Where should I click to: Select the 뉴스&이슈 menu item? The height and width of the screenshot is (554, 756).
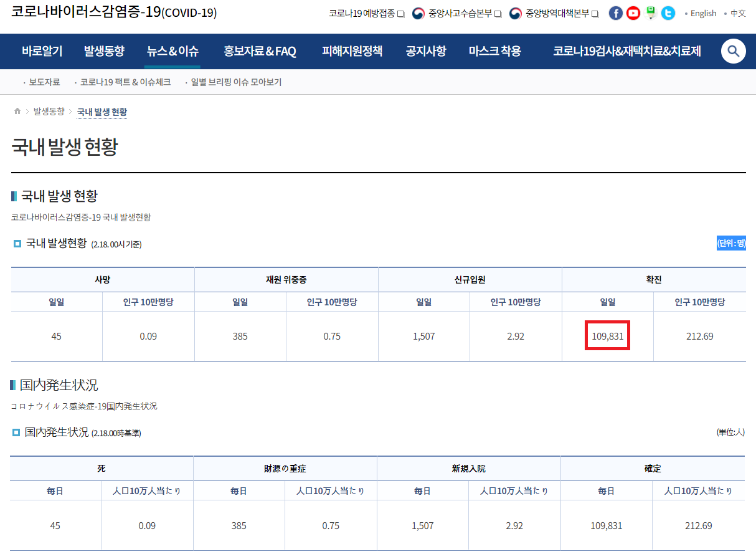tap(172, 51)
